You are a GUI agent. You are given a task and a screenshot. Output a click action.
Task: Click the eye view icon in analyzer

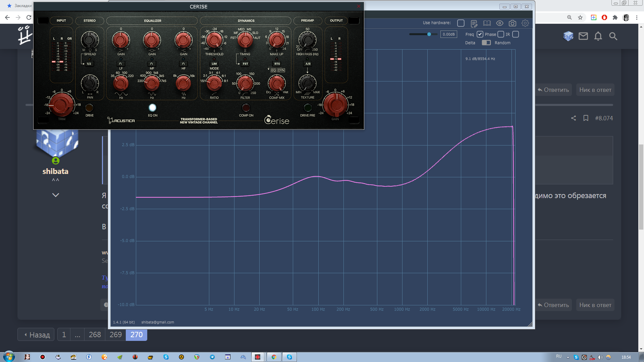499,23
